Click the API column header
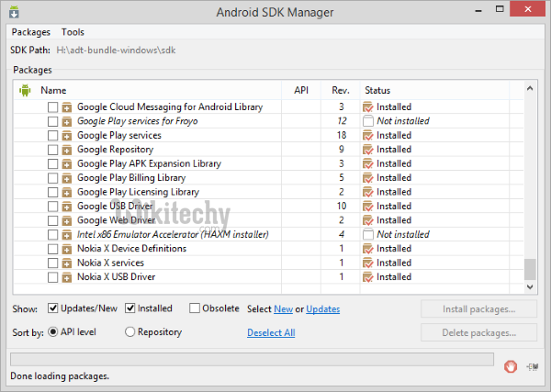This screenshot has width=551, height=392. (x=301, y=90)
